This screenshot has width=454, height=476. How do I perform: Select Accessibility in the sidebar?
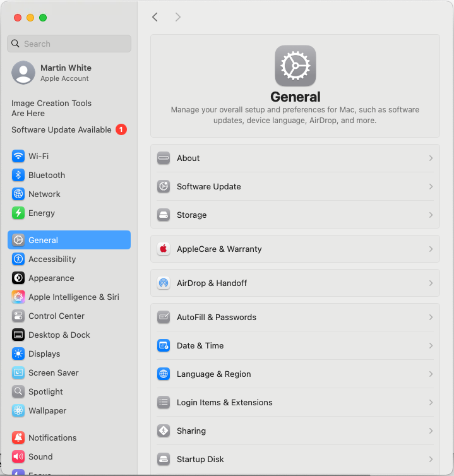[52, 259]
